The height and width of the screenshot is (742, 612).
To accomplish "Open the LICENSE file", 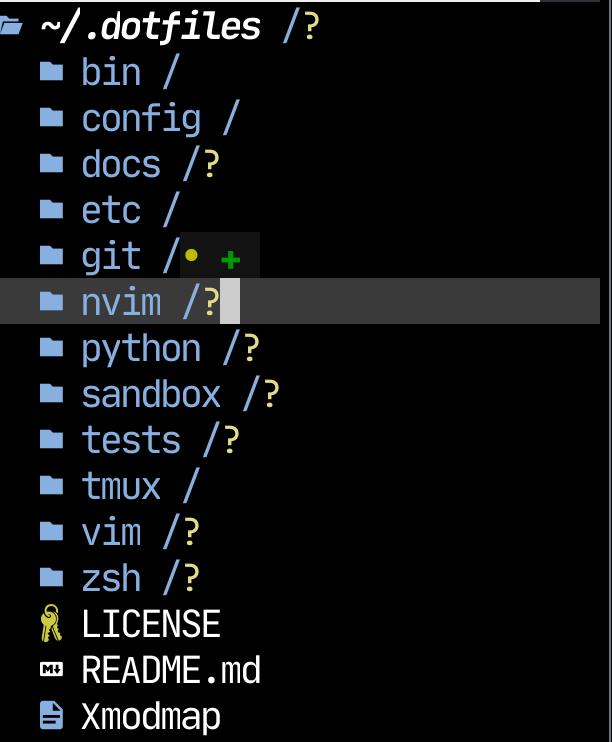I will pos(151,623).
